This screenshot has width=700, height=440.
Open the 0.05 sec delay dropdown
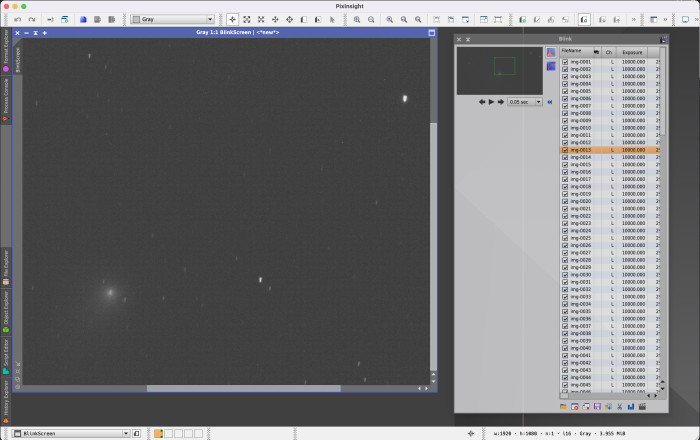tap(525, 102)
